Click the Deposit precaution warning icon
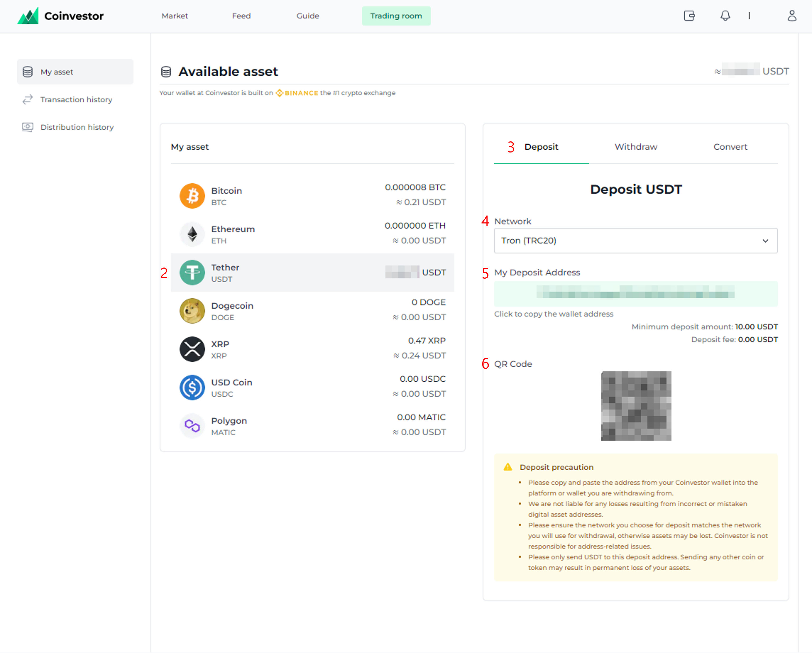This screenshot has height=653, width=812. (508, 467)
